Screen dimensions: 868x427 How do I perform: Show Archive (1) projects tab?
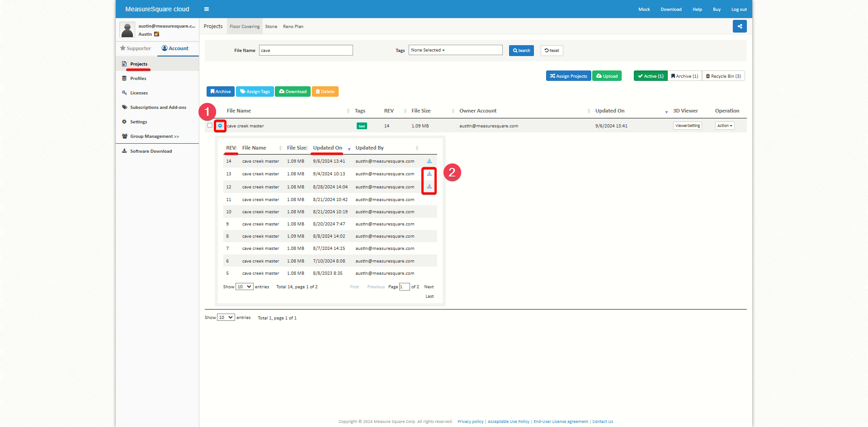point(684,76)
